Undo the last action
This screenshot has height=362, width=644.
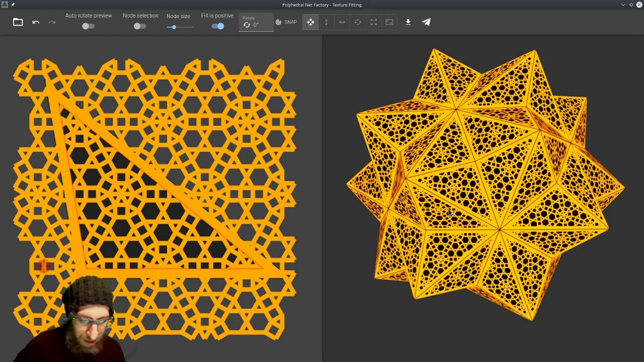click(36, 22)
